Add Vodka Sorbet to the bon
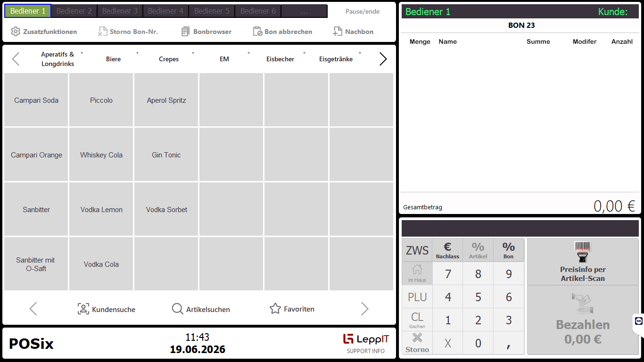The height and width of the screenshot is (362, 644). 166,209
